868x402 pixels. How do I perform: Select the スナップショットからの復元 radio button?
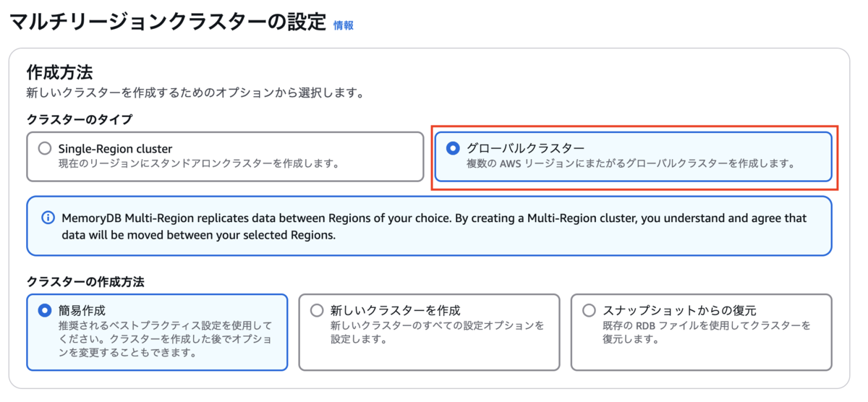(589, 311)
